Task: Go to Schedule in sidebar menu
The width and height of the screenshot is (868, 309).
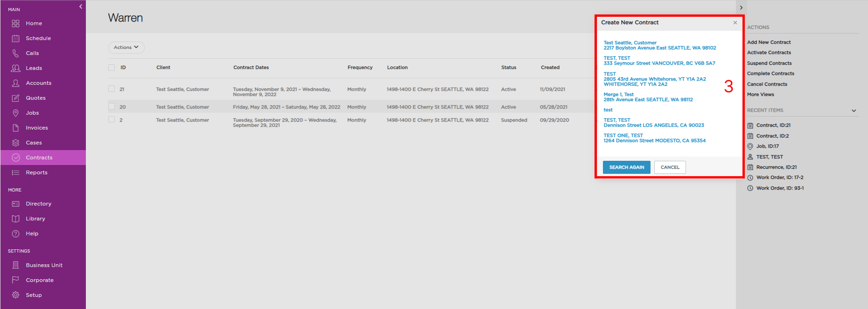Action: [38, 38]
